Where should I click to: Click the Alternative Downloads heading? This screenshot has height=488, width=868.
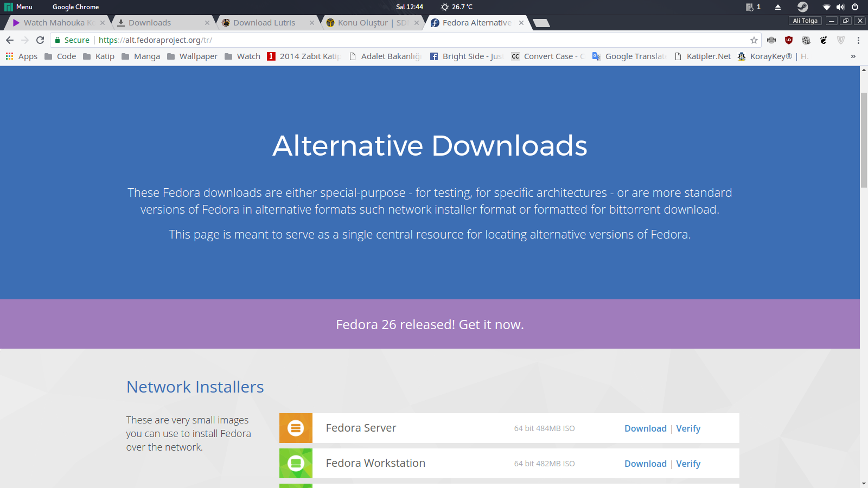click(430, 145)
